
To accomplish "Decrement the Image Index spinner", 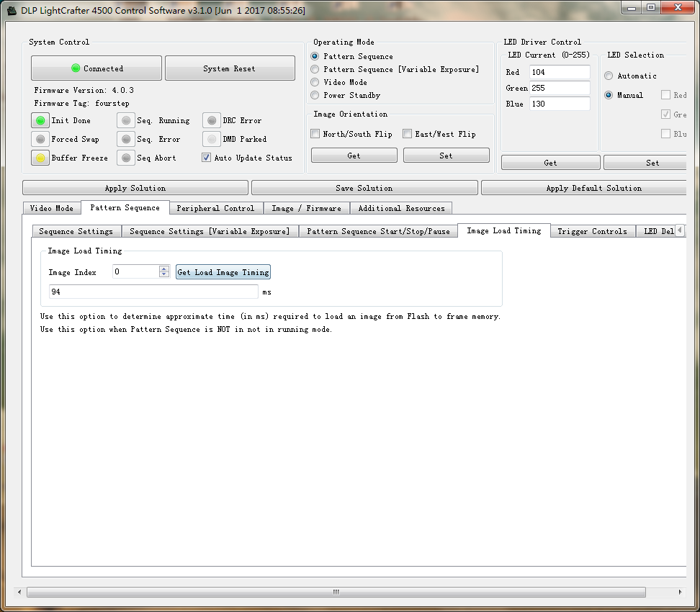I will 164,274.
